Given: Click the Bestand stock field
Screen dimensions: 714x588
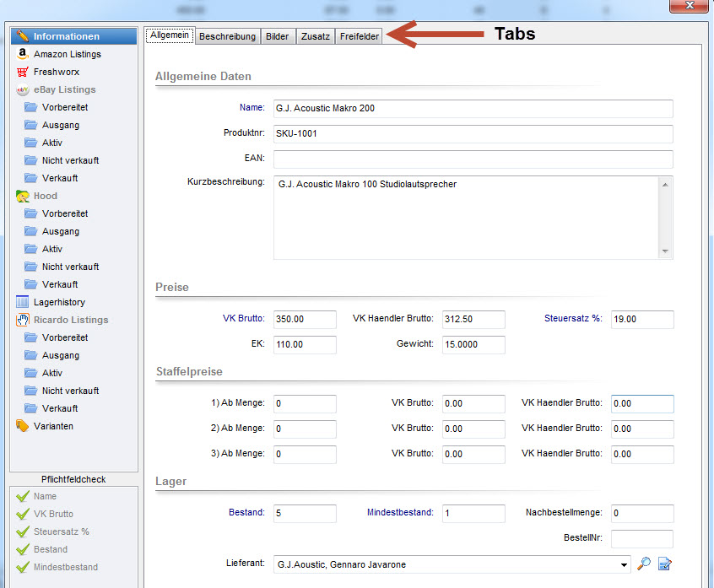Looking at the screenshot, I should [305, 514].
